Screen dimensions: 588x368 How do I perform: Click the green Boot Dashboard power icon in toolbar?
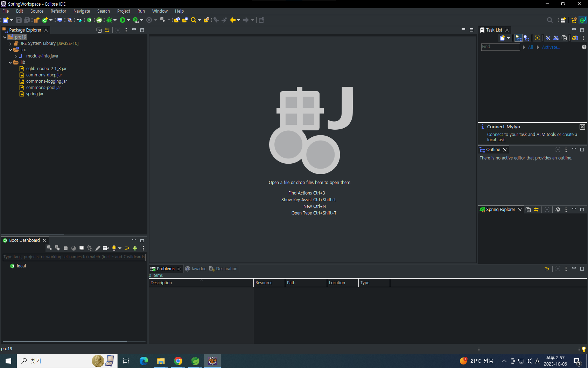click(89, 20)
